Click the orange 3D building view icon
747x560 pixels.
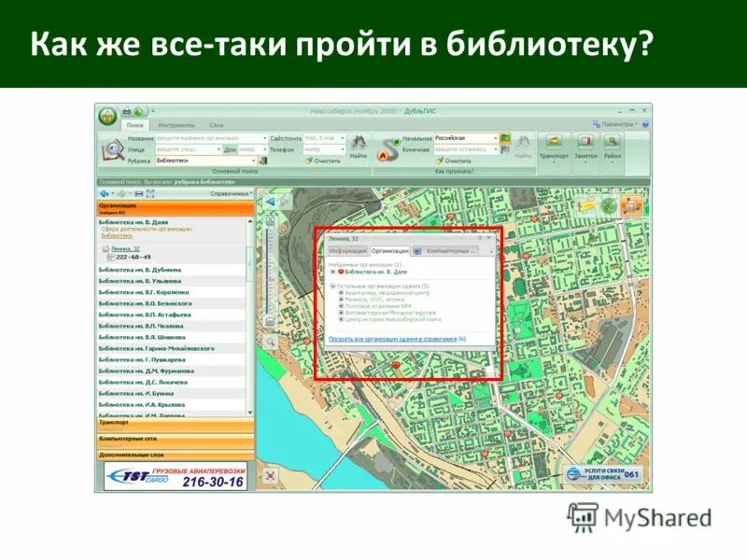(x=632, y=206)
